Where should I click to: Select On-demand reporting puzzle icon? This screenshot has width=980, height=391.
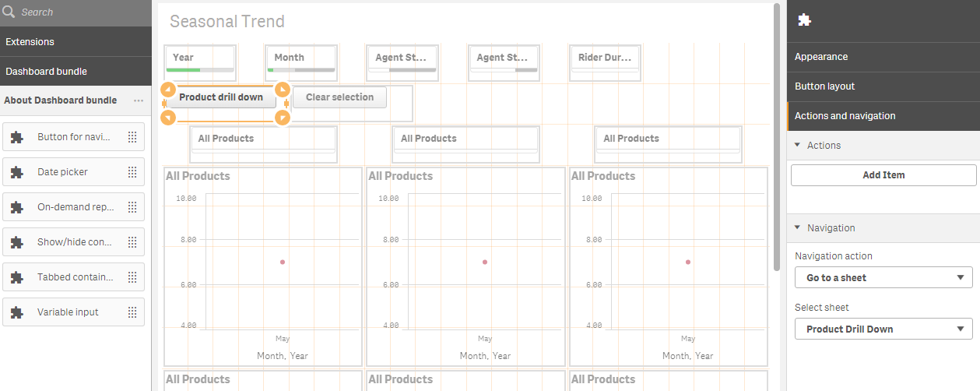coord(17,207)
